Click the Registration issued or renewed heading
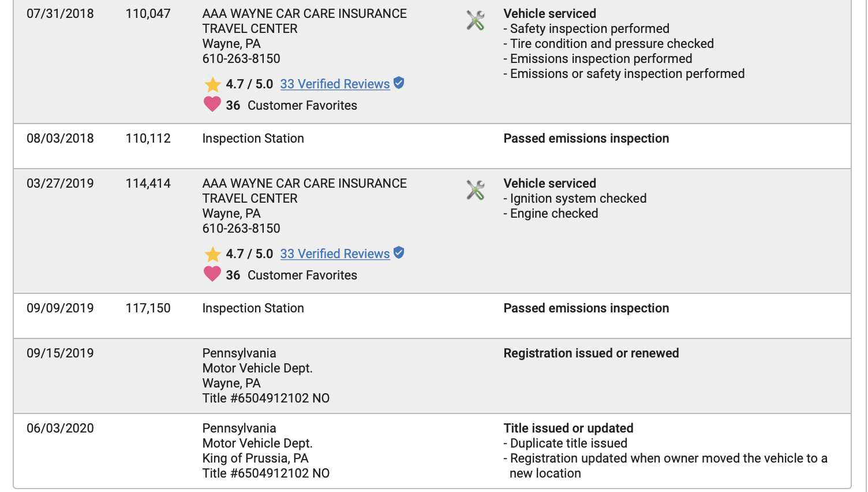 [x=591, y=353]
